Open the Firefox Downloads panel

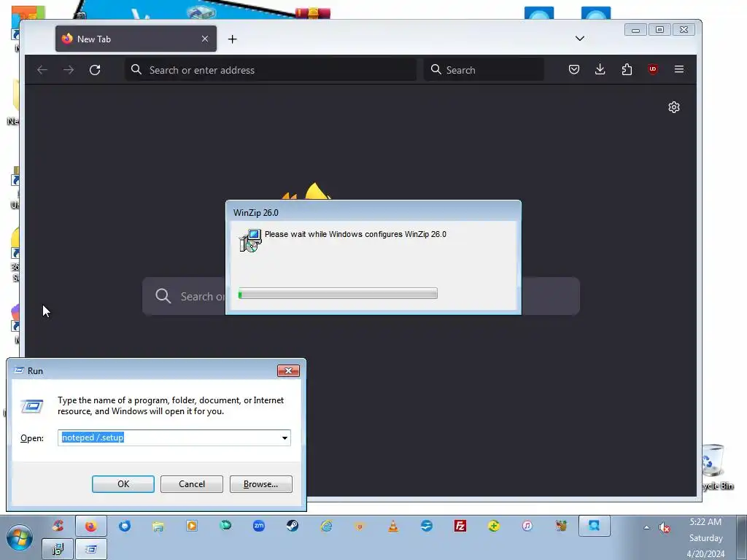click(600, 69)
